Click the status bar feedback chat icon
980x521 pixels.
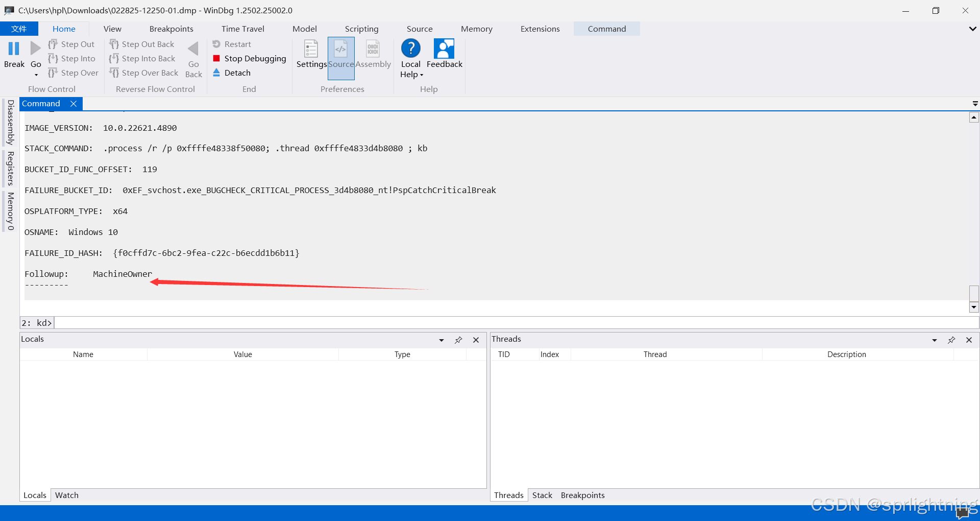tap(963, 513)
